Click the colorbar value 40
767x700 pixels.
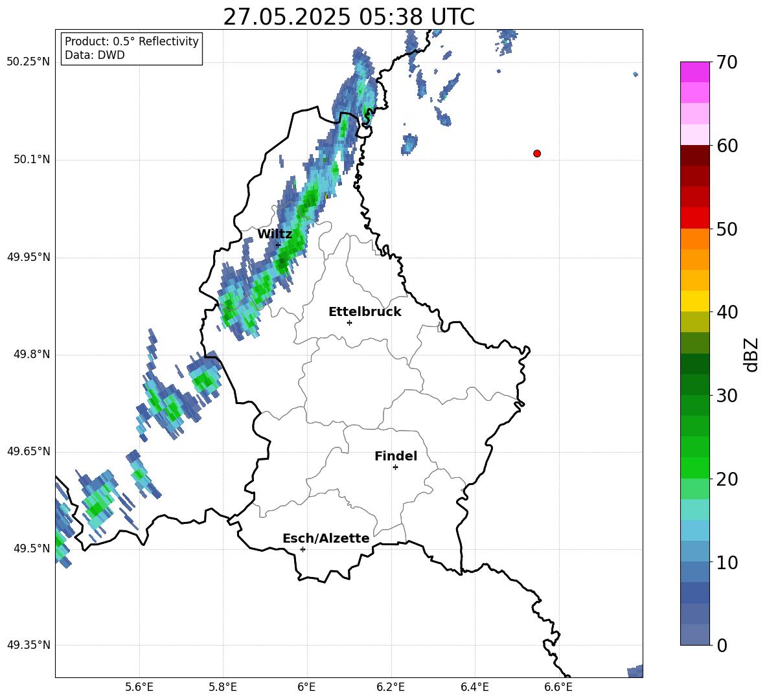click(727, 312)
